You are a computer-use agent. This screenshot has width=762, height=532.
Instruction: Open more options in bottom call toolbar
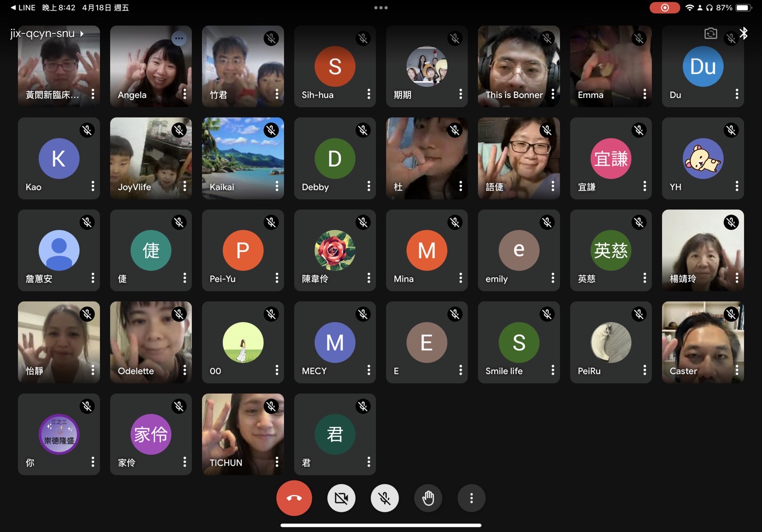[x=471, y=498]
